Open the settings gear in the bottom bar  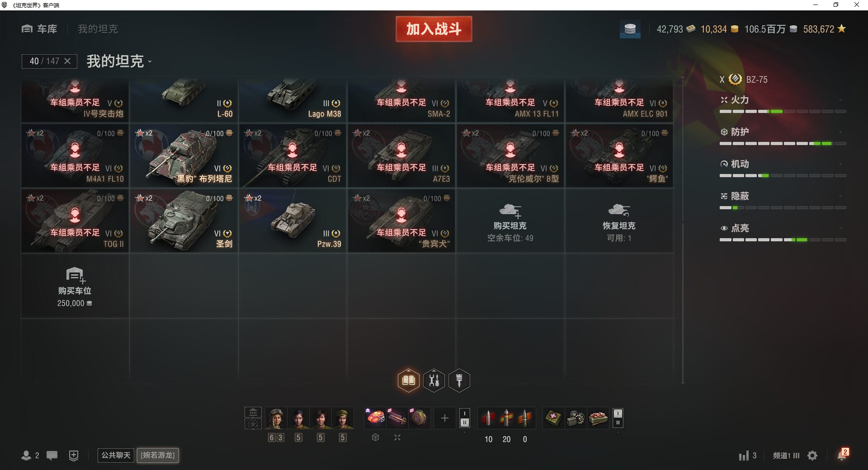point(812,456)
